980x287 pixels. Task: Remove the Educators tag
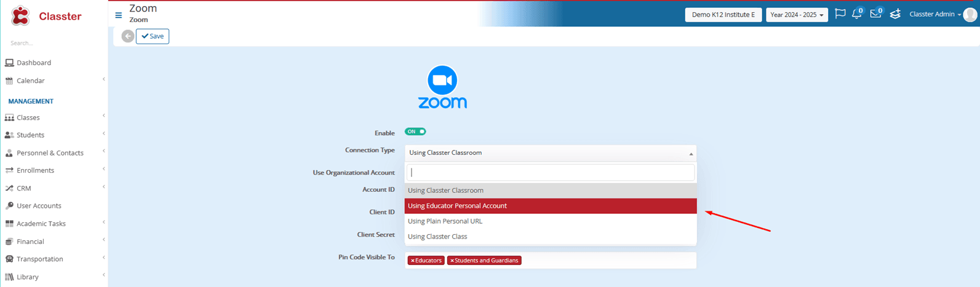tap(413, 261)
